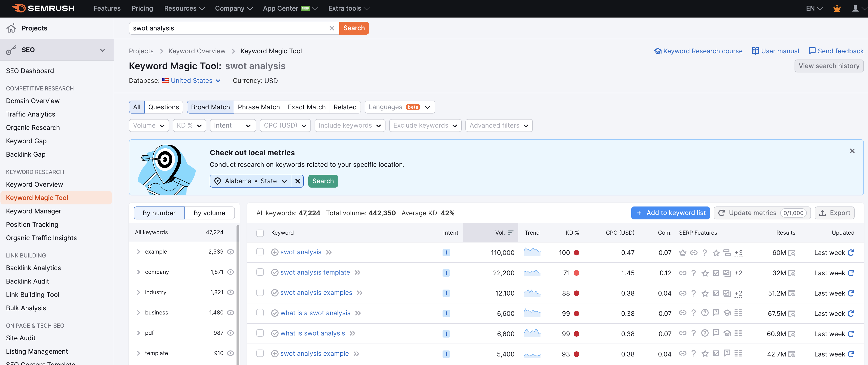The width and height of the screenshot is (868, 365).
Task: Click the Projects home icon
Action: click(11, 28)
